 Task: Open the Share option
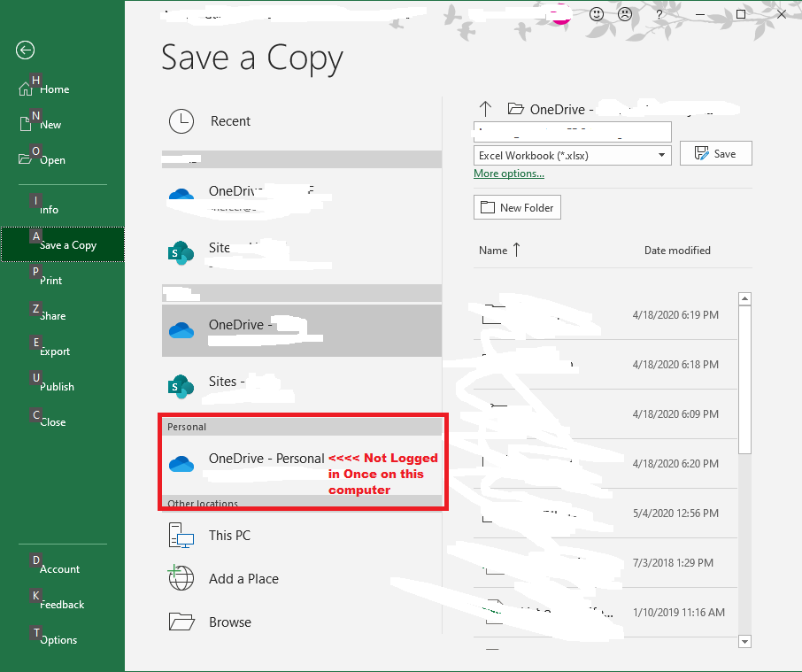click(x=62, y=315)
